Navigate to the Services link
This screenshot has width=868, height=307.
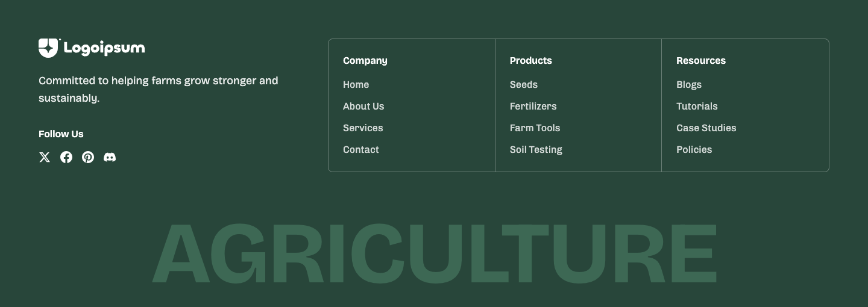point(363,128)
